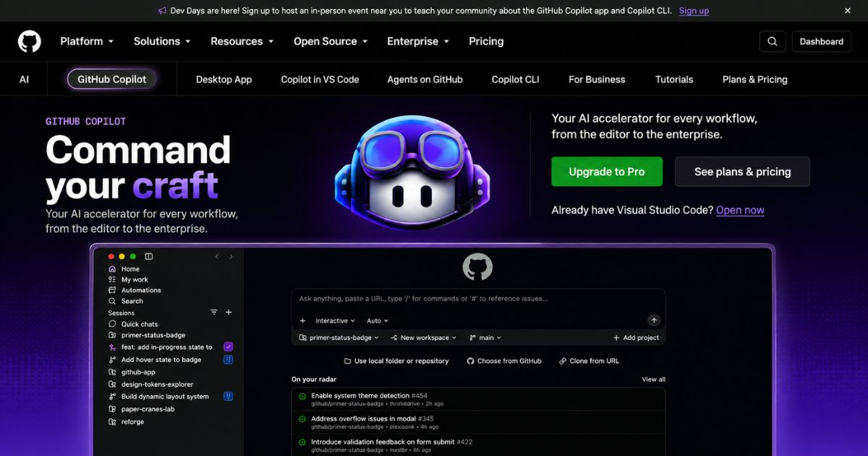This screenshot has height=456, width=868.
Task: Click See plans & pricing button
Action: pos(742,172)
